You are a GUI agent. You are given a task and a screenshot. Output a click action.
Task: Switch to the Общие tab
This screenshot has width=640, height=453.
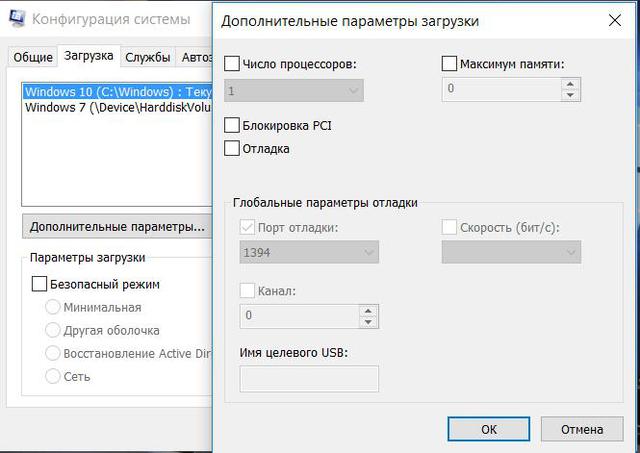32,57
